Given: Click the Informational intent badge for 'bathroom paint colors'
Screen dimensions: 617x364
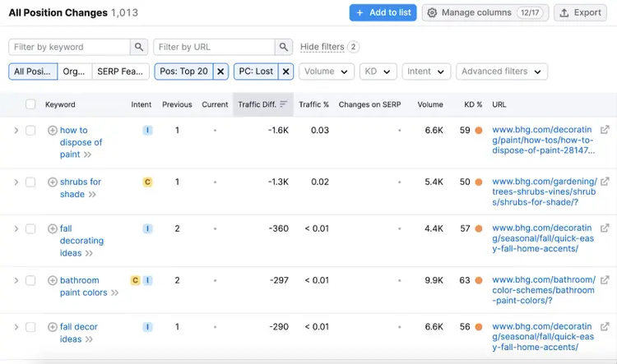Looking at the screenshot, I should (147, 280).
